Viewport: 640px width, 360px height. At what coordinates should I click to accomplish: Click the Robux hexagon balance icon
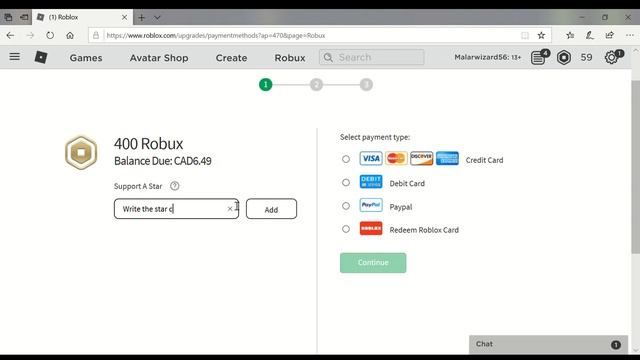(x=564, y=58)
